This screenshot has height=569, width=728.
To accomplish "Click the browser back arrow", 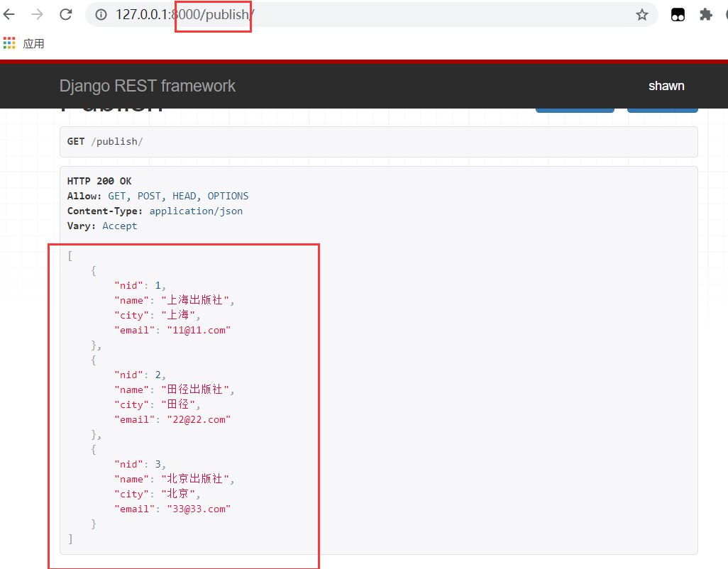I will 9,14.
